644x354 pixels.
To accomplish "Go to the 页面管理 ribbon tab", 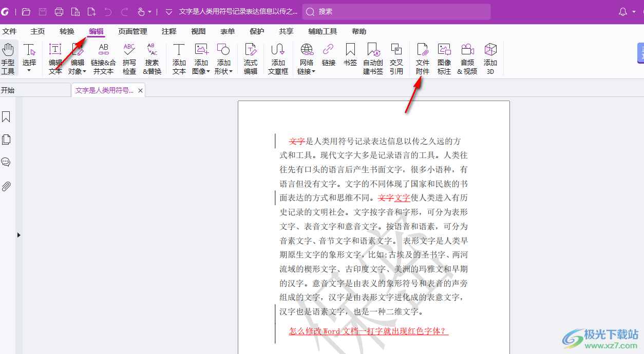I will coord(132,32).
